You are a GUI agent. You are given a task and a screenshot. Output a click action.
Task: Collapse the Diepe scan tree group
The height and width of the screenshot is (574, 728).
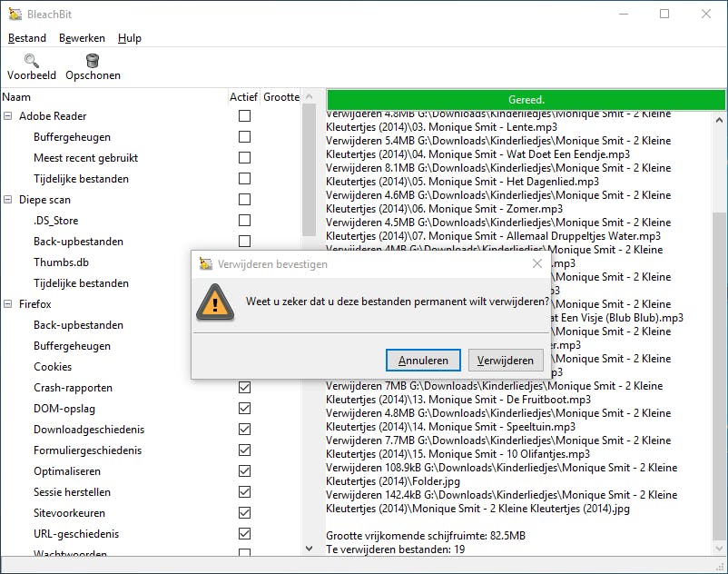coord(8,199)
